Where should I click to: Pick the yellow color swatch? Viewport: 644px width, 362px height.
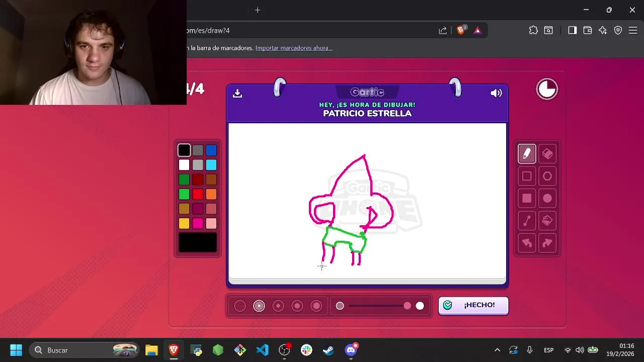pos(184,223)
